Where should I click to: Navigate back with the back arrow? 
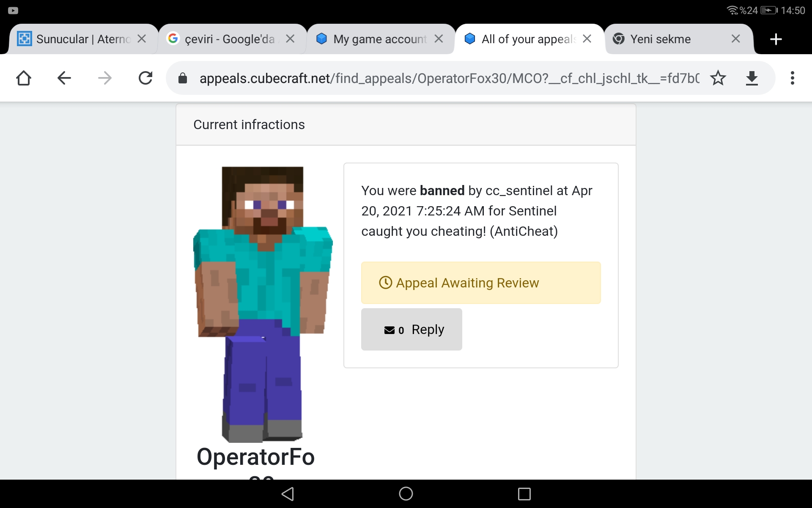(64, 78)
